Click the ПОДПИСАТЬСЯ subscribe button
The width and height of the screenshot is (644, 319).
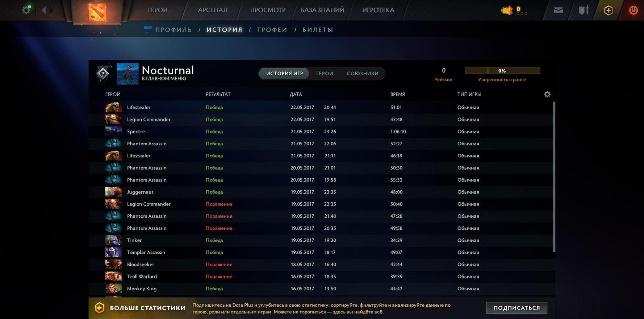517,308
